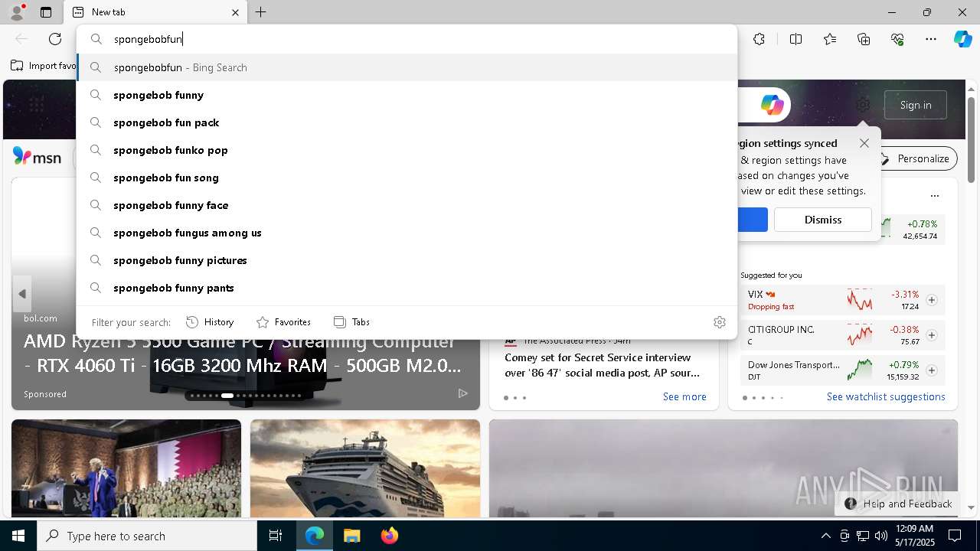Open Task View on taskbar
This screenshot has width=980, height=551.
click(276, 536)
